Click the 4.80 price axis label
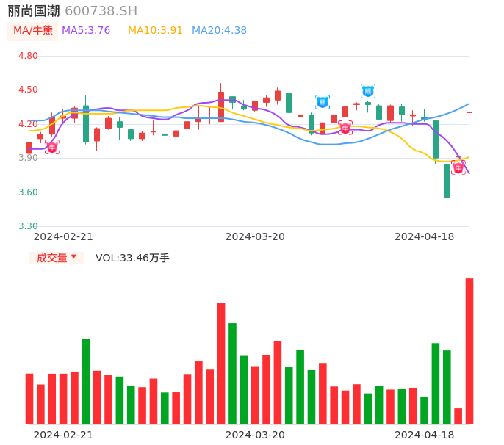The width and height of the screenshot is (504, 445). point(28,56)
